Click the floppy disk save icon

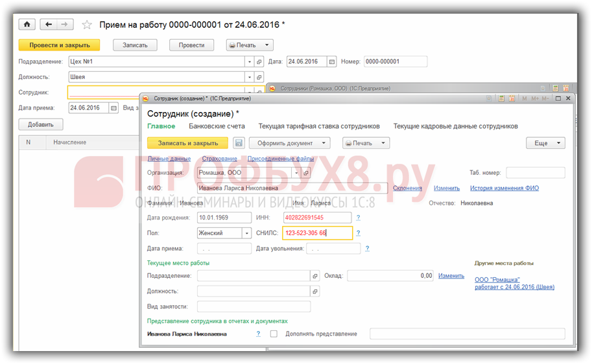pyautogui.click(x=239, y=143)
